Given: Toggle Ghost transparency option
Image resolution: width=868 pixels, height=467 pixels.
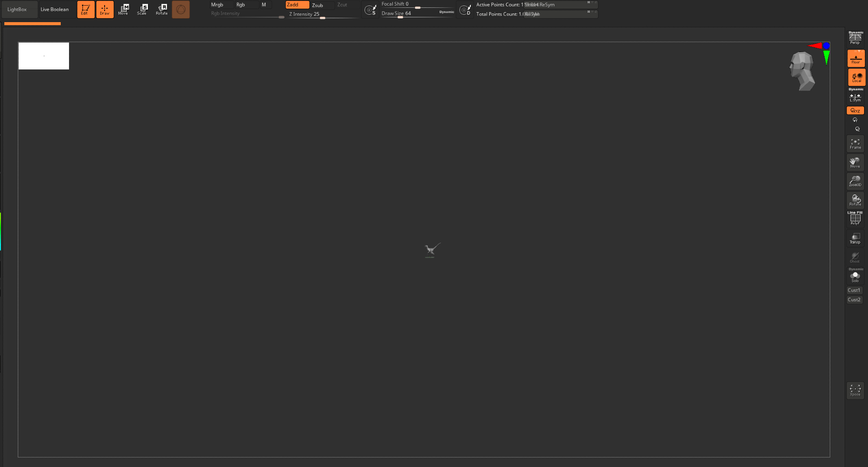Looking at the screenshot, I should (x=855, y=257).
